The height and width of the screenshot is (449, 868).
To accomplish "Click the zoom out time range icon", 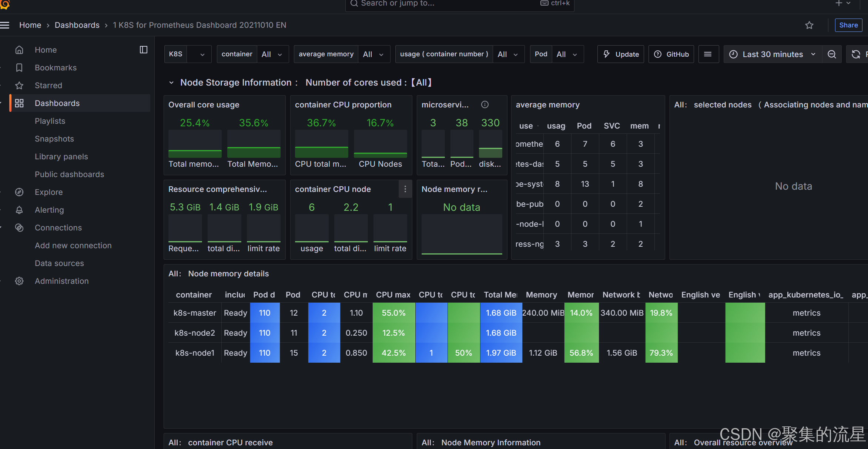I will 832,54.
